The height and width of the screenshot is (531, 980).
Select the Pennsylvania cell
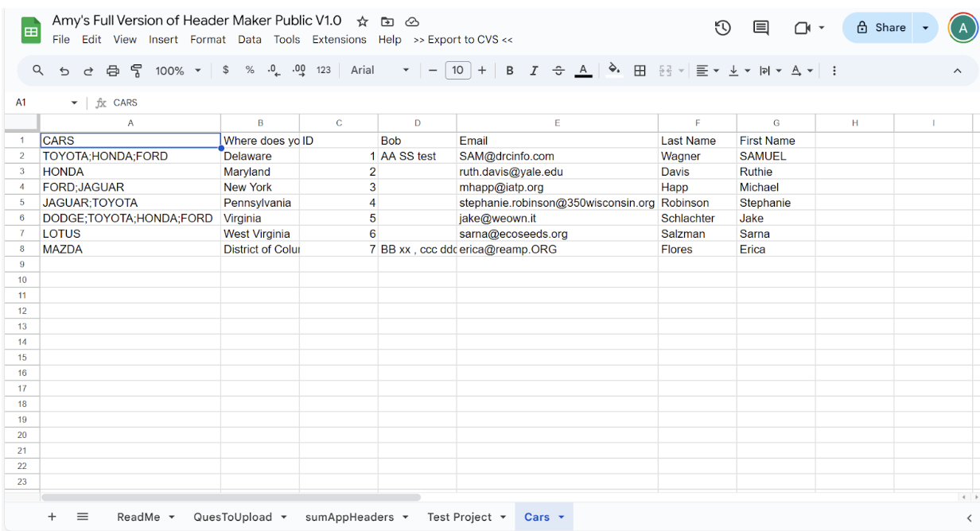click(260, 203)
